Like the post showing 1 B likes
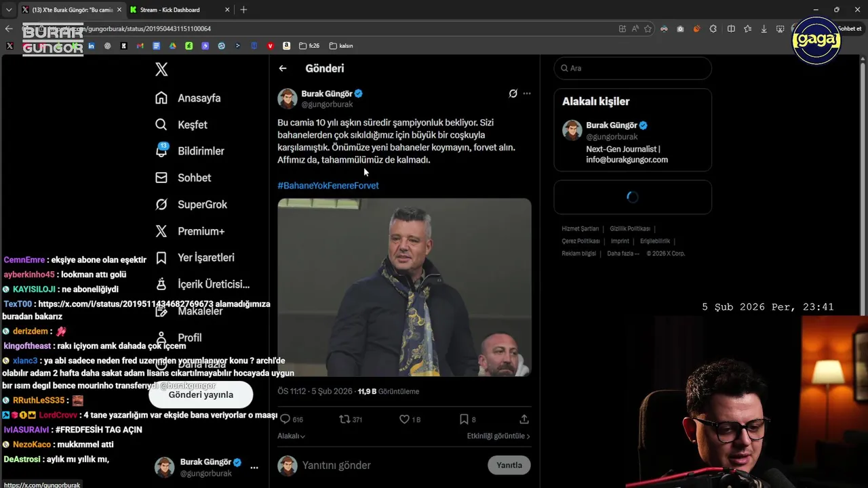The image size is (868, 488). [410, 420]
